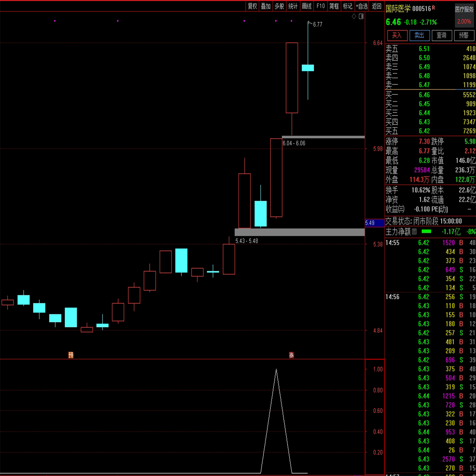Click the 交易状态 闭市阶段 status line
Screen dimensions: 476x476
tap(424, 221)
